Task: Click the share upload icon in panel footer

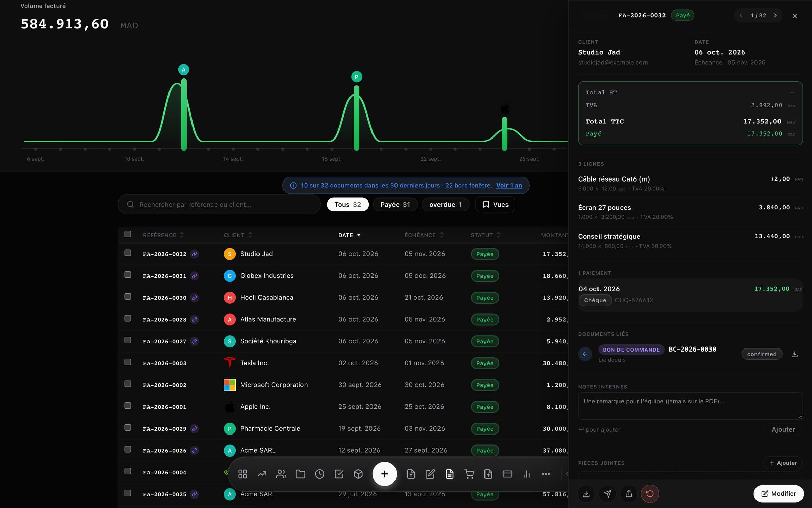Action: (x=629, y=493)
